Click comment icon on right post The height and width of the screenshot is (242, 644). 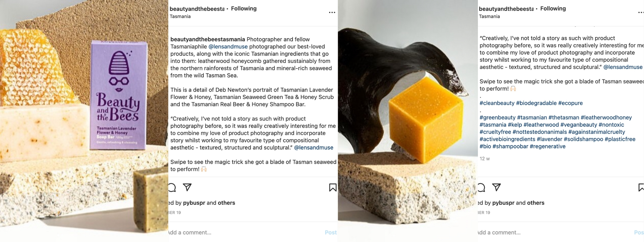tap(481, 187)
